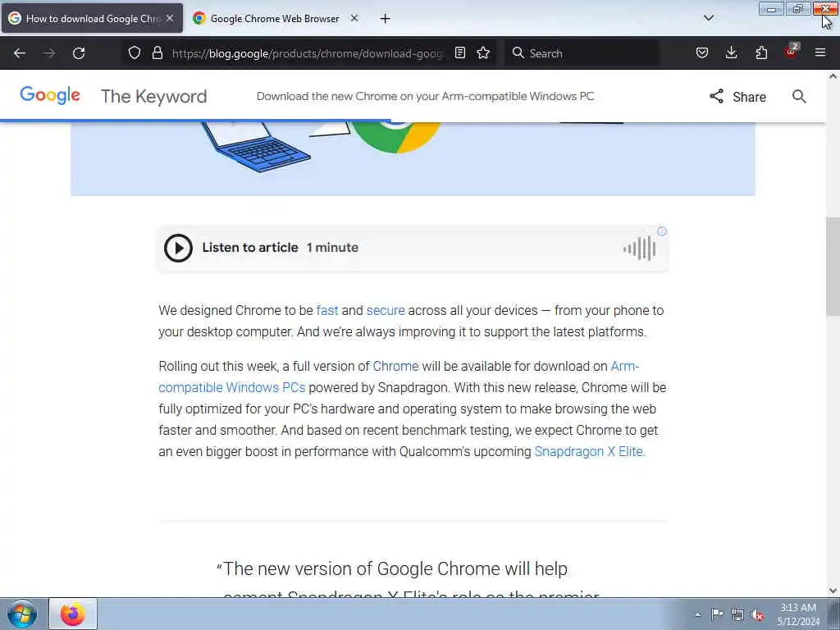Show site security padlock info
Image resolution: width=840 pixels, height=630 pixels.
157,52
